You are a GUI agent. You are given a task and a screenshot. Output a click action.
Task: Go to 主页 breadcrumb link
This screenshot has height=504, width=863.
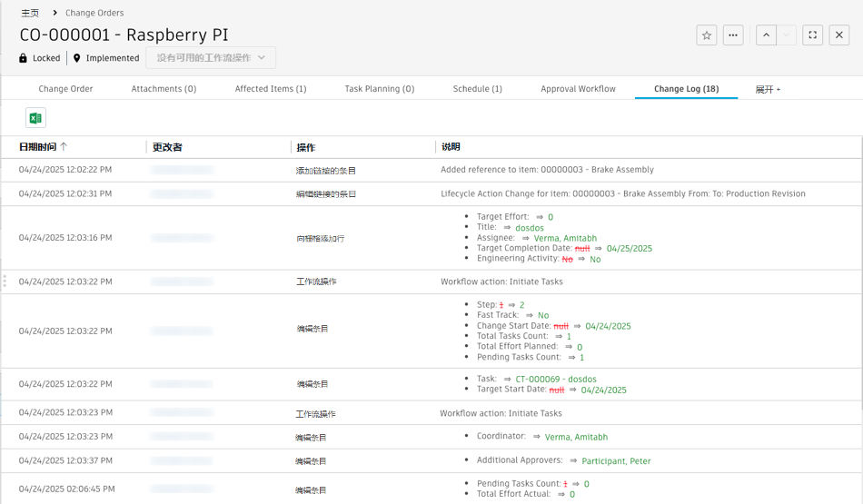click(30, 13)
